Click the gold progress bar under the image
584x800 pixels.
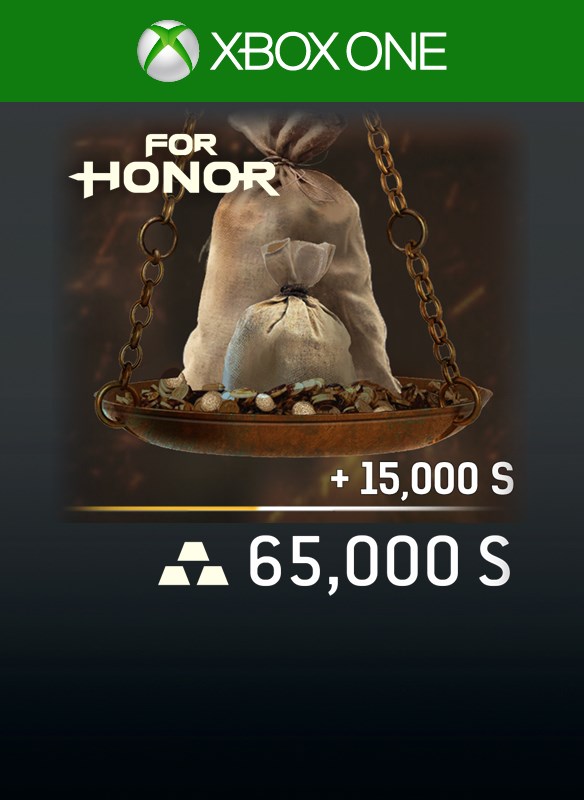point(163,509)
